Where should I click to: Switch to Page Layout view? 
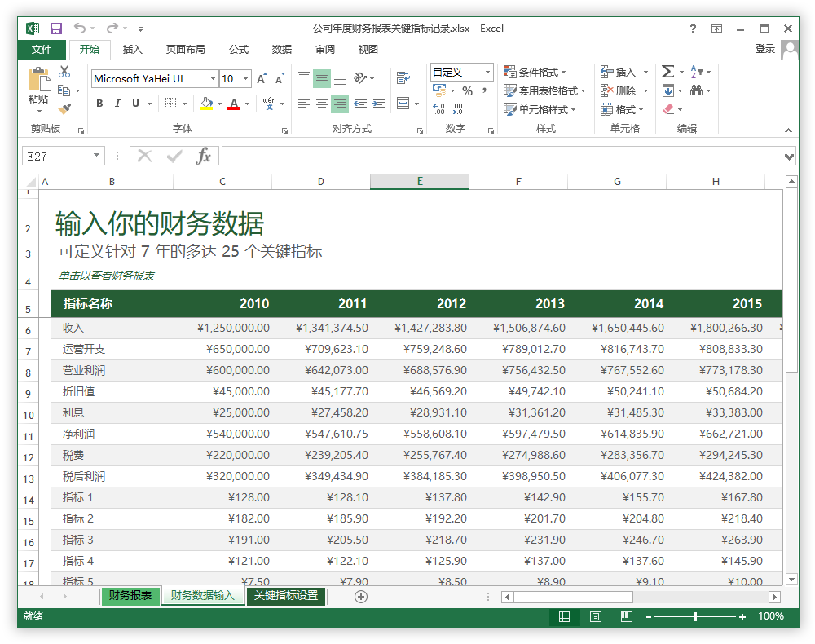click(596, 616)
